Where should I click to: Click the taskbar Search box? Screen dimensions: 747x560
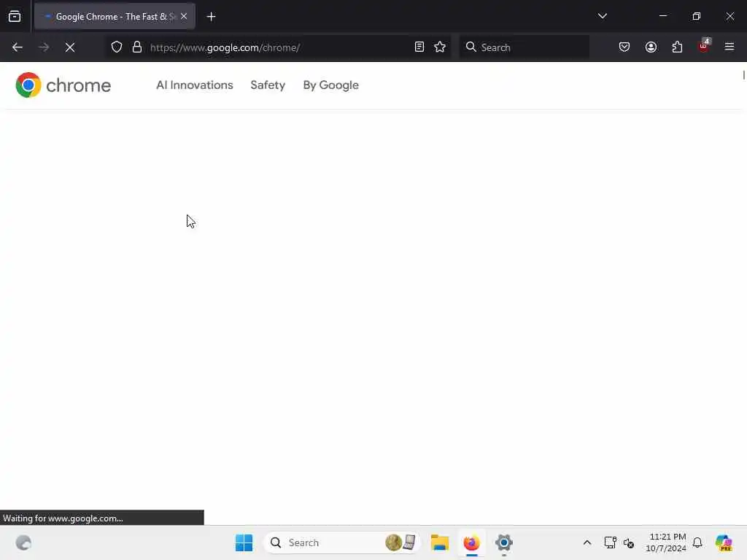[341, 542]
